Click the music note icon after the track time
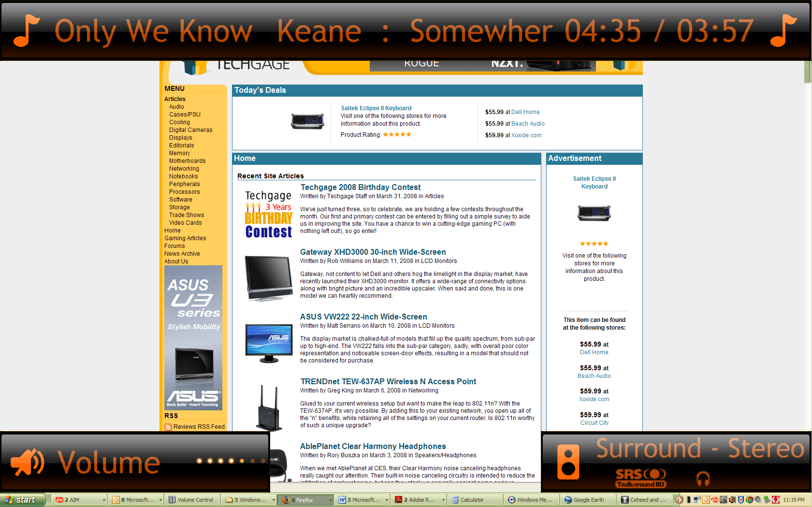The width and height of the screenshot is (812, 507). click(783, 30)
